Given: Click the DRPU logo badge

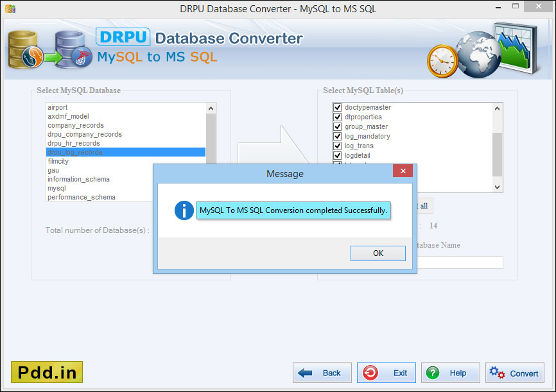Looking at the screenshot, I should 123,37.
